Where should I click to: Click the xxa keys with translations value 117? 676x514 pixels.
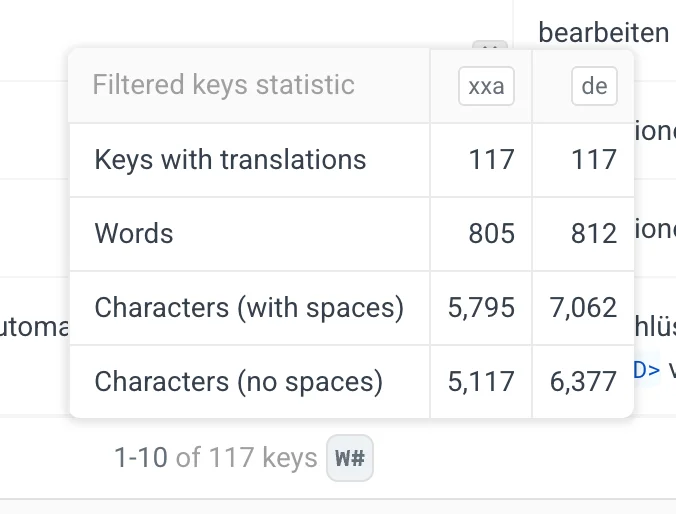492,159
